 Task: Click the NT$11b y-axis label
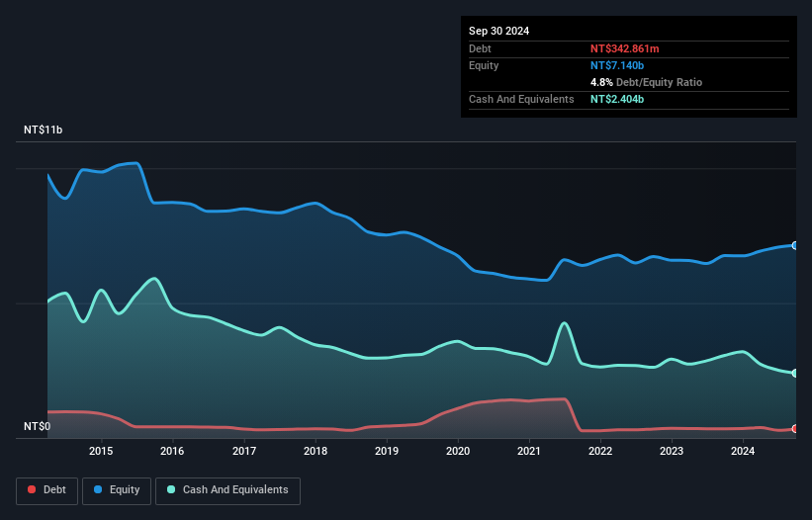(x=43, y=130)
